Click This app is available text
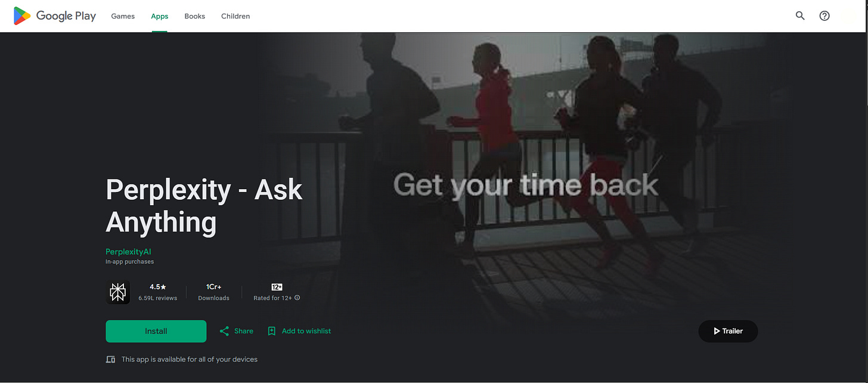This screenshot has height=383, width=868. coord(190,359)
